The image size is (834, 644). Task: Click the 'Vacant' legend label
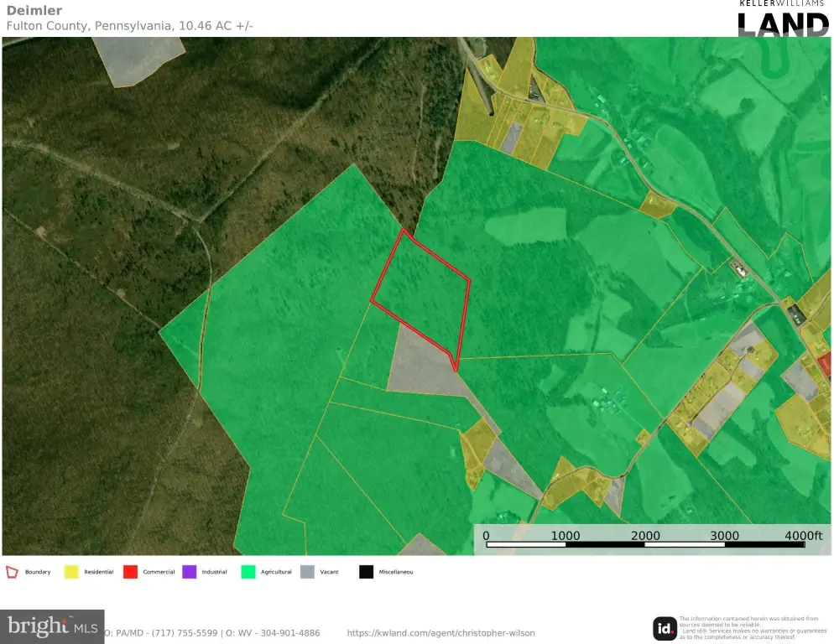(x=329, y=572)
